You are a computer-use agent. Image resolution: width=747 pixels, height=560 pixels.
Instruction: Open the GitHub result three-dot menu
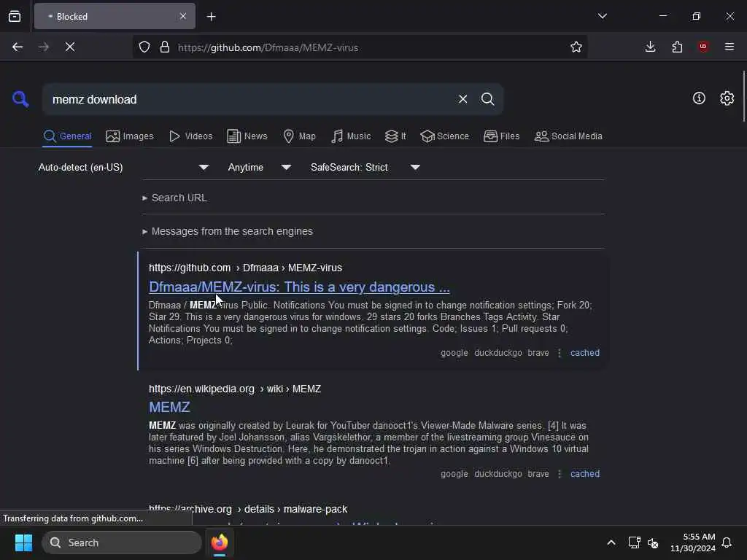[560, 353]
